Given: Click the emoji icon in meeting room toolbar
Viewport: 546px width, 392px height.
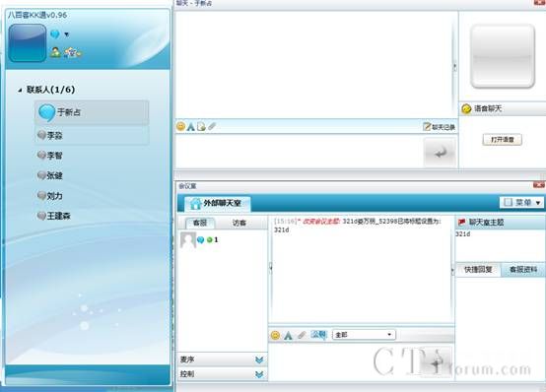Looking at the screenshot, I should tap(275, 335).
